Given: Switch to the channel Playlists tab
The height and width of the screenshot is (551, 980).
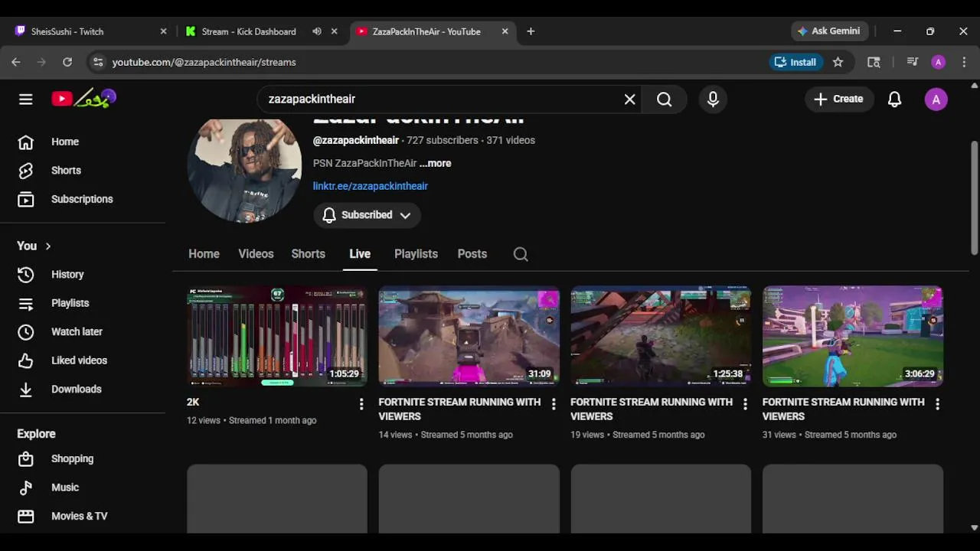Looking at the screenshot, I should [416, 254].
